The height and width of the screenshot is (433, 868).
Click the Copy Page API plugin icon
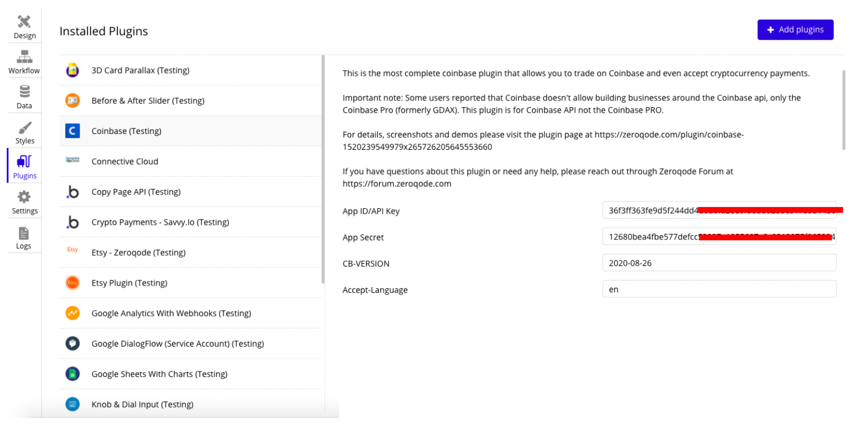pyautogui.click(x=72, y=192)
